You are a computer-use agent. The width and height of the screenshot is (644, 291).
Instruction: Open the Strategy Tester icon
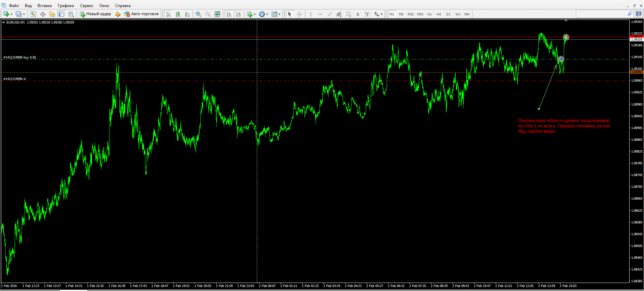coord(71,14)
